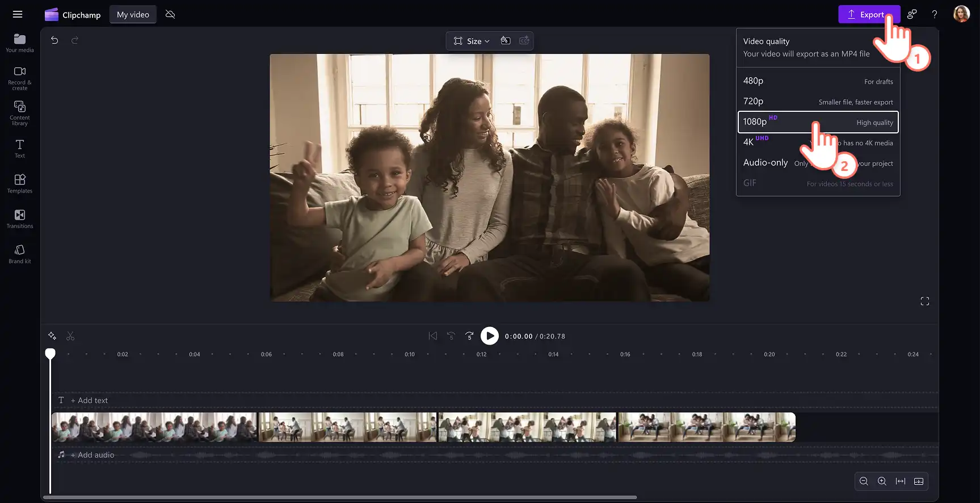Select Audio-only export option
Image resolution: width=980 pixels, height=503 pixels.
coord(818,163)
